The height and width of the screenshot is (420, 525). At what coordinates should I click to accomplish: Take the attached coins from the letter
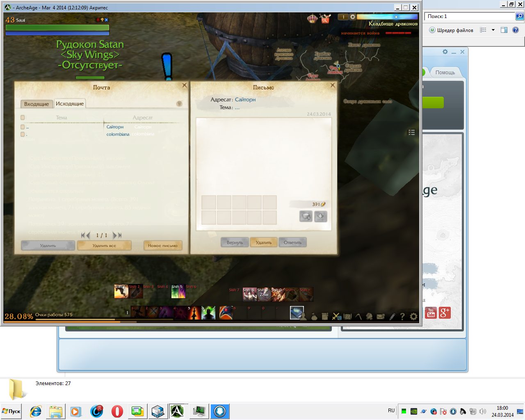coord(306,216)
